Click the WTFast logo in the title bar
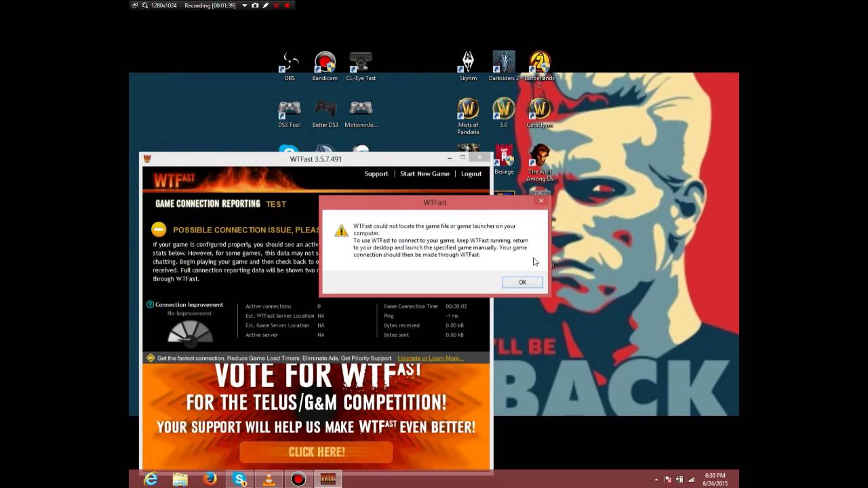Screen dimensions: 868x488 (147, 159)
